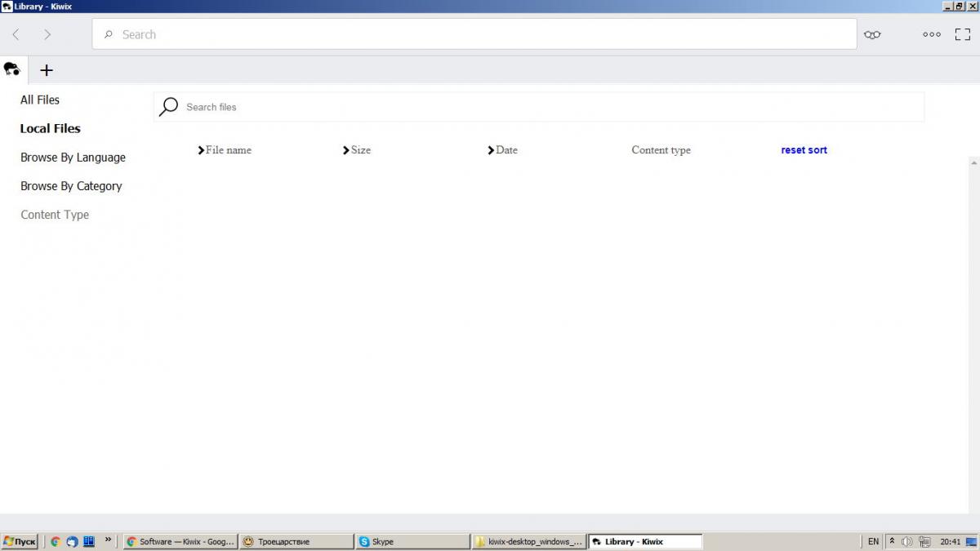
Task: Sort list by File name
Action: [x=225, y=150]
